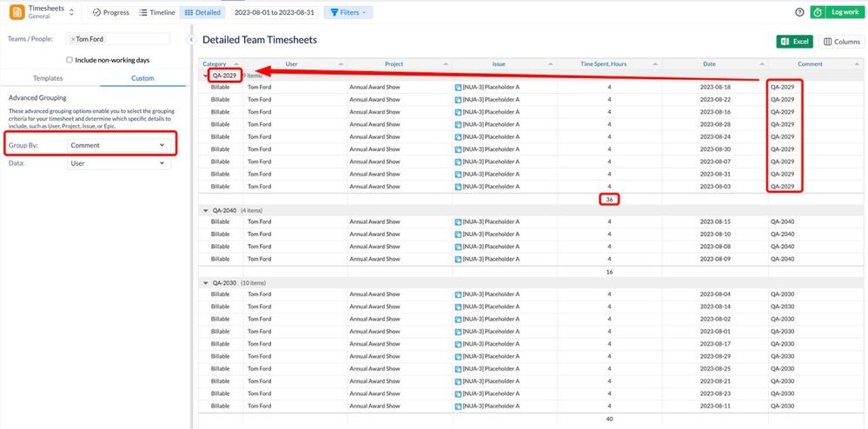This screenshot has width=868, height=429.
Task: Click QA-2030 comment in the 2023-08-04 row
Action: [x=782, y=294]
